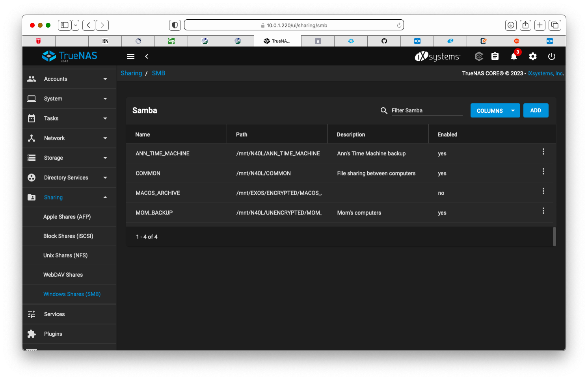Go back with Safari's back arrow
Viewport: 588px width, 380px height.
point(89,25)
